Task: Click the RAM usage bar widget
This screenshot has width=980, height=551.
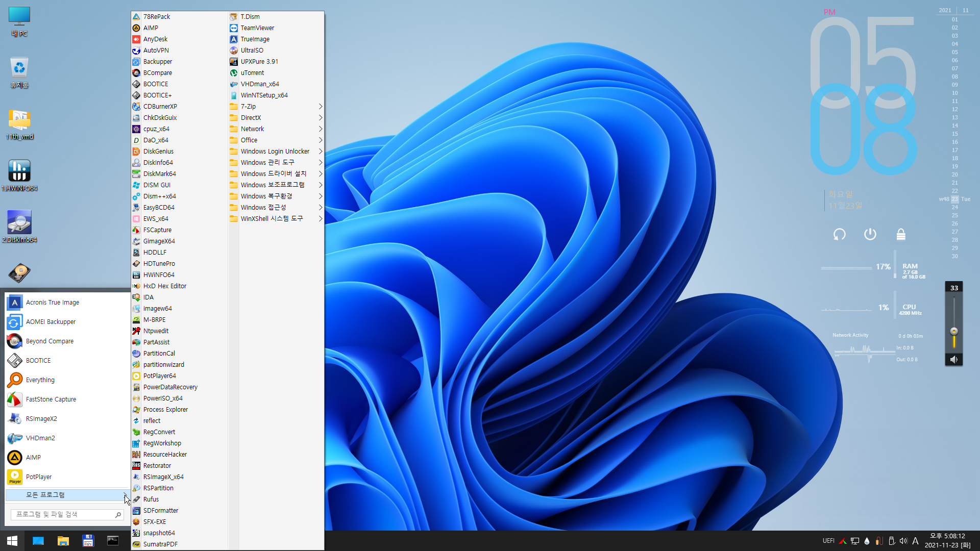Action: coord(846,268)
